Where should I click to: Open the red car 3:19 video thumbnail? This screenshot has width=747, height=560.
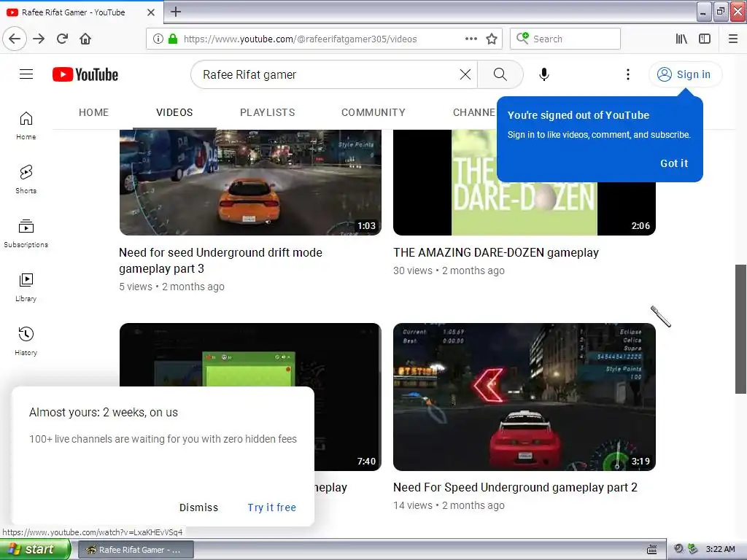524,397
